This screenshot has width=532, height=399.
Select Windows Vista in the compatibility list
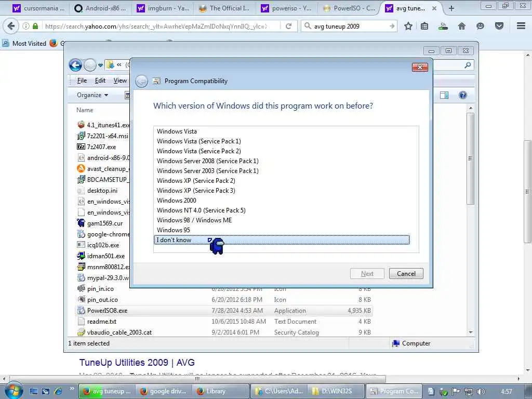177,131
